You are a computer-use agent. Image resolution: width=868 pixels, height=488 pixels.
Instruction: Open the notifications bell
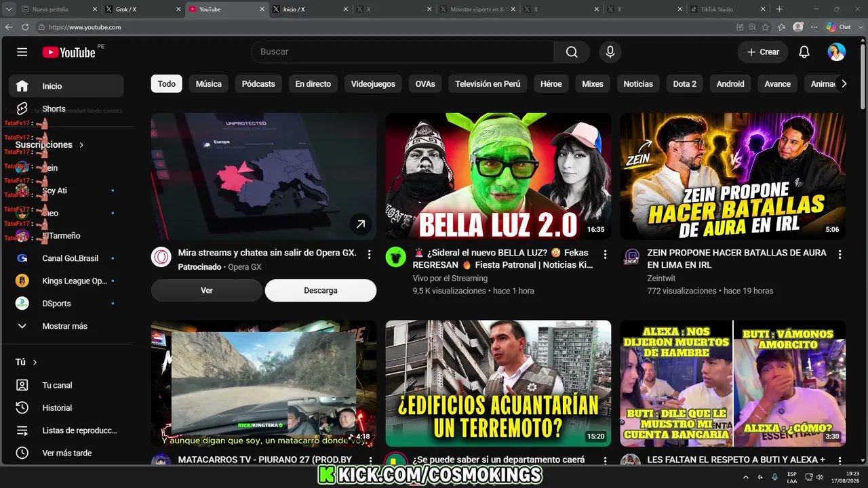[x=804, y=52]
